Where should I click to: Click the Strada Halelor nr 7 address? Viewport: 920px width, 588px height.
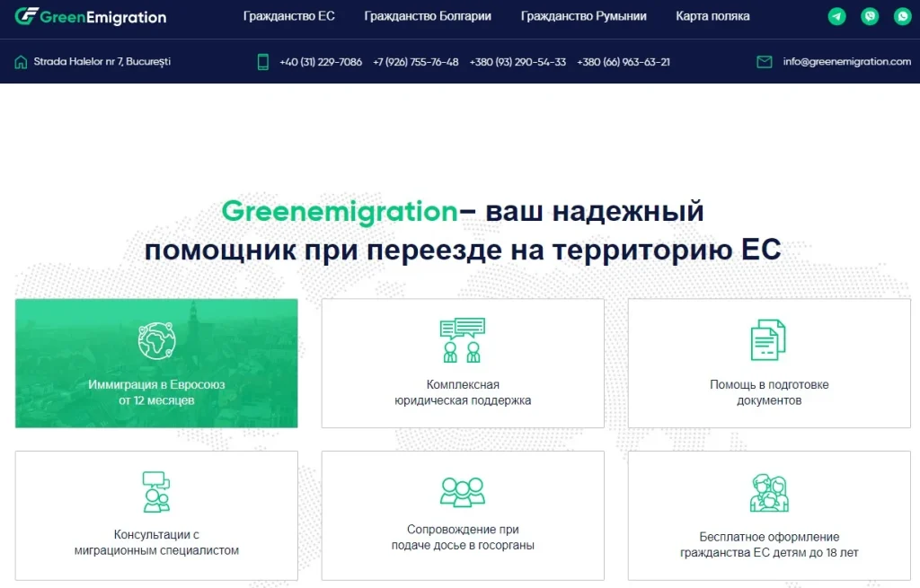click(102, 62)
